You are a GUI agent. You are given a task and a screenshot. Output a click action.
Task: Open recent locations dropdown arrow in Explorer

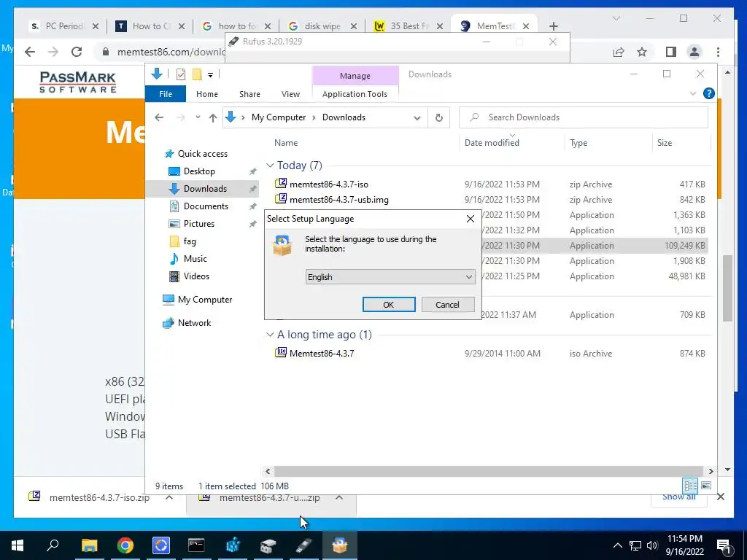pyautogui.click(x=198, y=117)
